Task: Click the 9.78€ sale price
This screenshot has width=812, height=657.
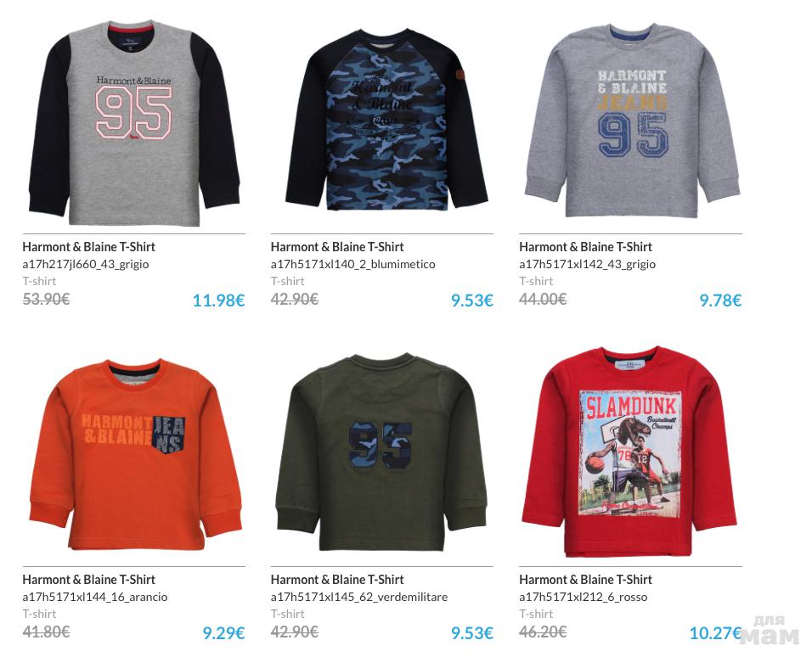Action: coord(720,300)
